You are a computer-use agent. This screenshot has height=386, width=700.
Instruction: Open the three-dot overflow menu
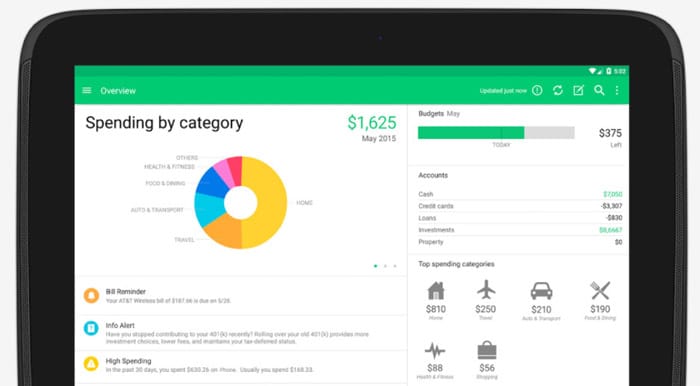(617, 91)
